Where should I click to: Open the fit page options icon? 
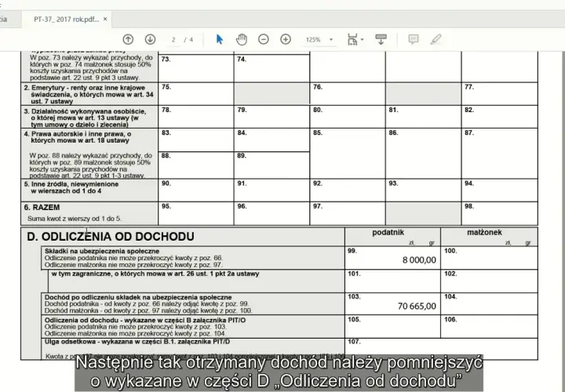pos(352,39)
